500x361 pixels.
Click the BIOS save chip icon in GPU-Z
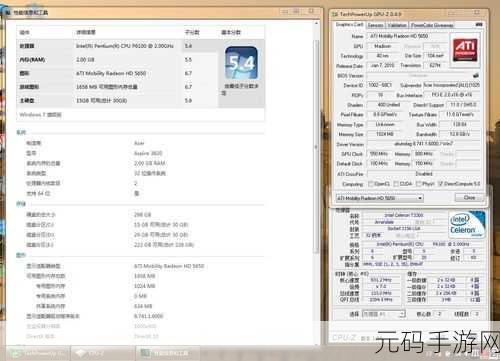click(x=476, y=75)
